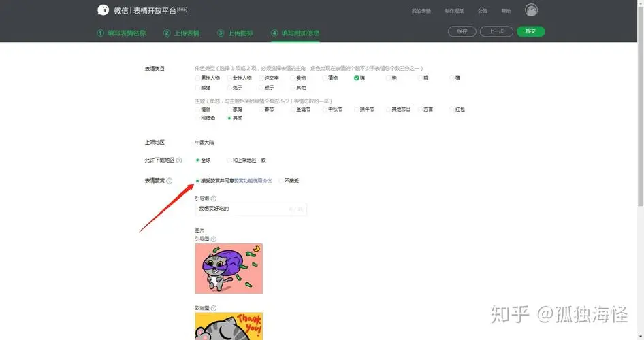Click help icon next to 致谢图
The height and width of the screenshot is (340, 644).
tap(214, 309)
